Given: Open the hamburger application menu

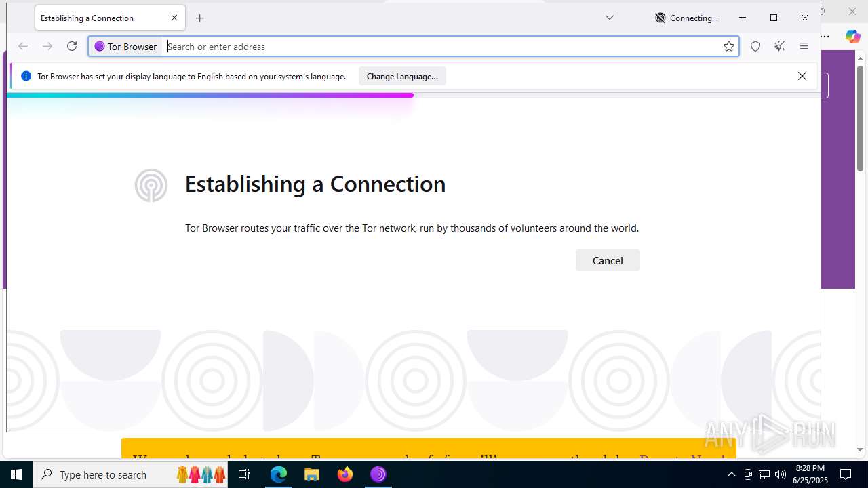Looking at the screenshot, I should [x=804, y=46].
